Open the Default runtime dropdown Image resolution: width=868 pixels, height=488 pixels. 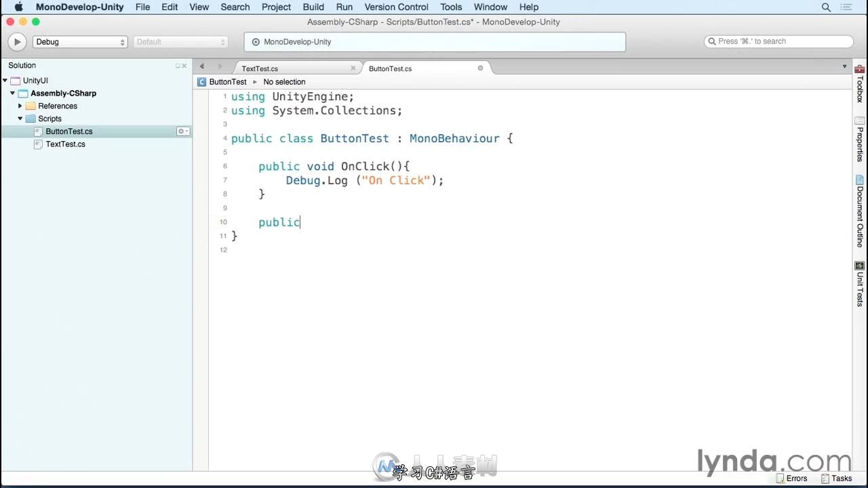pyautogui.click(x=180, y=42)
